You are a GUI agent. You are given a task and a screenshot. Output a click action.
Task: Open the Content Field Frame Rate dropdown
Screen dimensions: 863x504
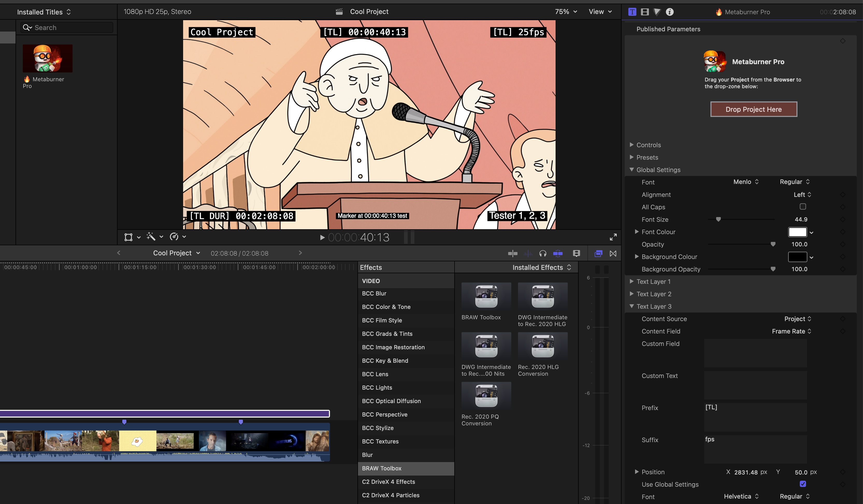[x=791, y=331]
